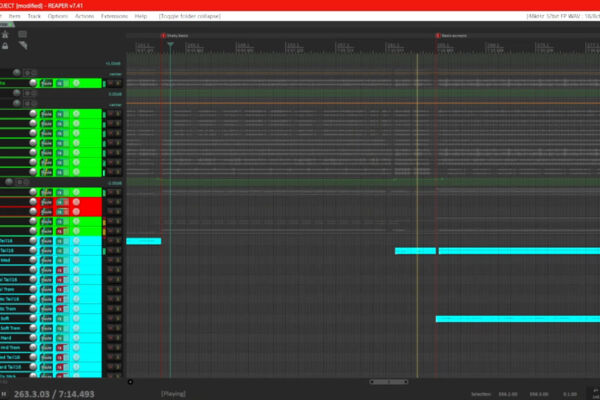Toggle the metronome icon in the toolbar
Viewport: 600px width, 400px height.
pyautogui.click(x=5, y=34)
